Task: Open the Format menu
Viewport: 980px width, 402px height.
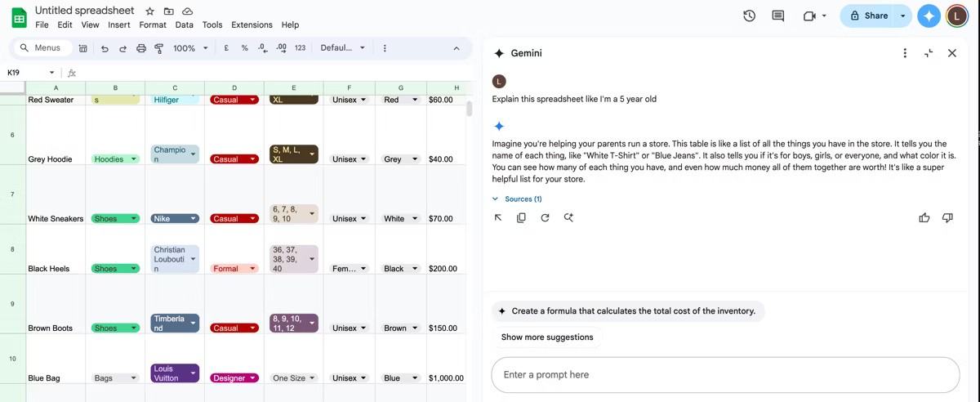Action: [x=153, y=25]
